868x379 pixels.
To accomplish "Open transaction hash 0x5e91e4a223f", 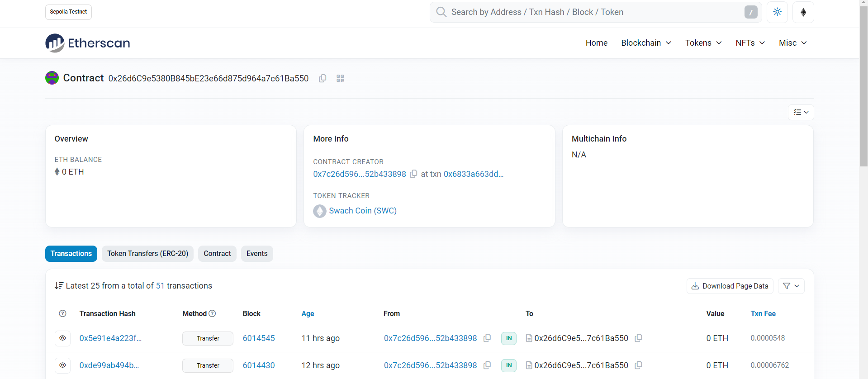I will pos(110,338).
